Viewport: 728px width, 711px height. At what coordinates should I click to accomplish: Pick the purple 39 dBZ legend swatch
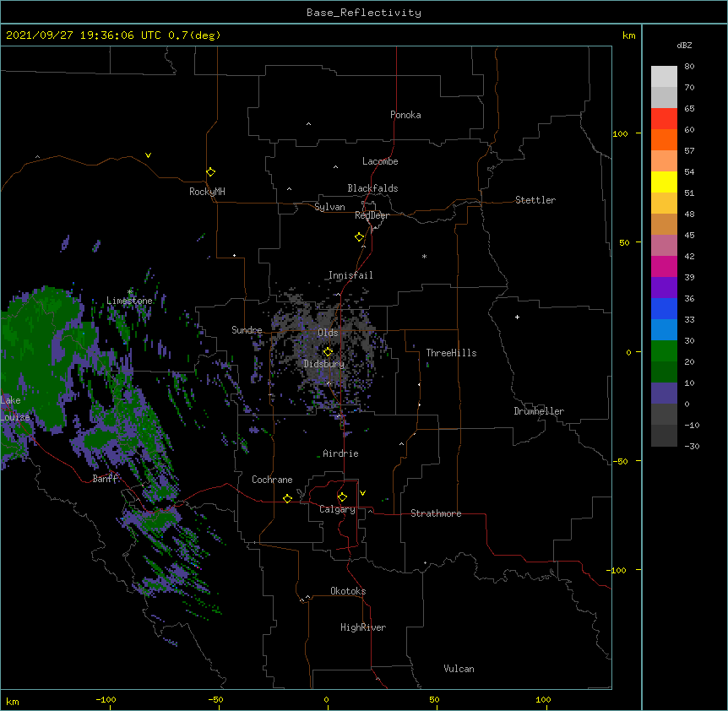(x=664, y=287)
